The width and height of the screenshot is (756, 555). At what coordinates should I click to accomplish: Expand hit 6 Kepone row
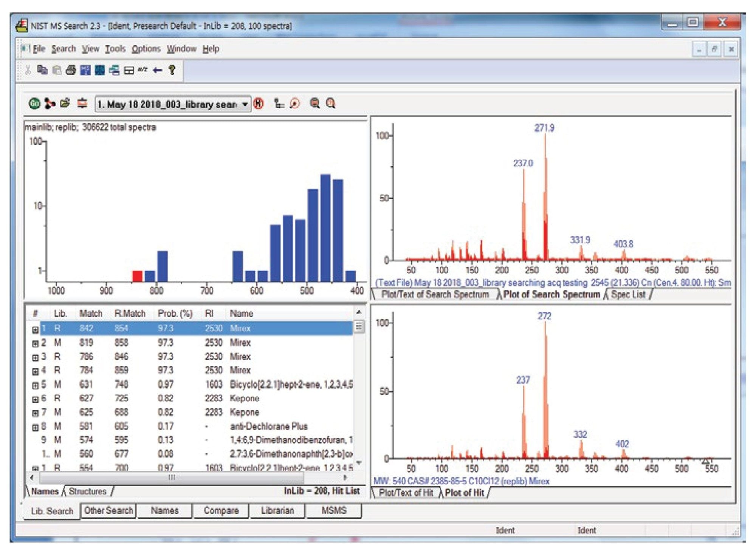(x=35, y=399)
